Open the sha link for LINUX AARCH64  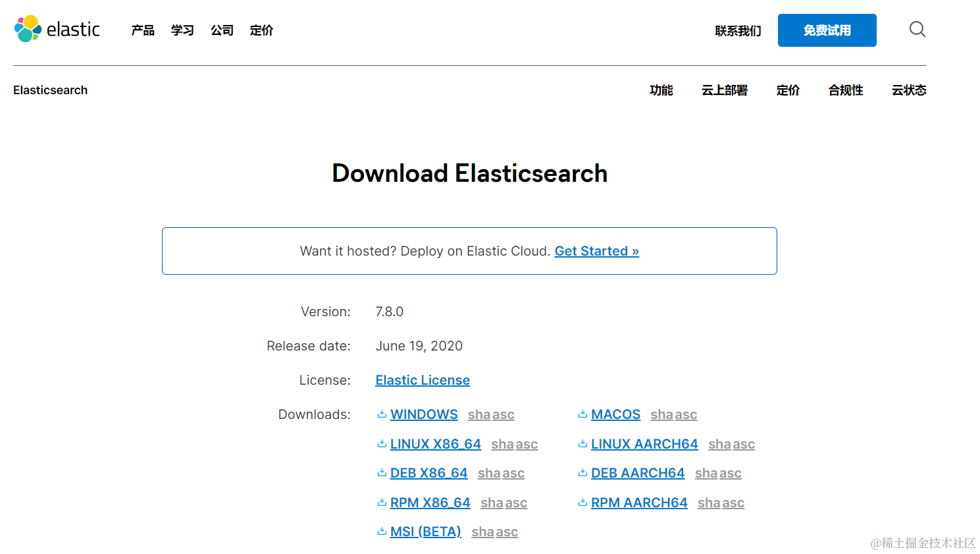point(719,444)
